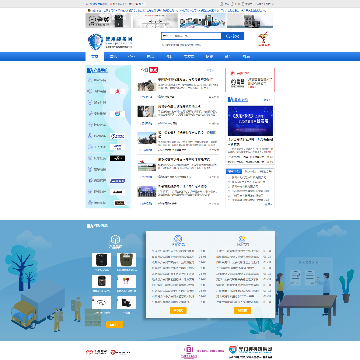The height and width of the screenshot is (360, 360).
Task: Click the shield icon with yellow center above product thumbnails
Action: coord(115,239)
